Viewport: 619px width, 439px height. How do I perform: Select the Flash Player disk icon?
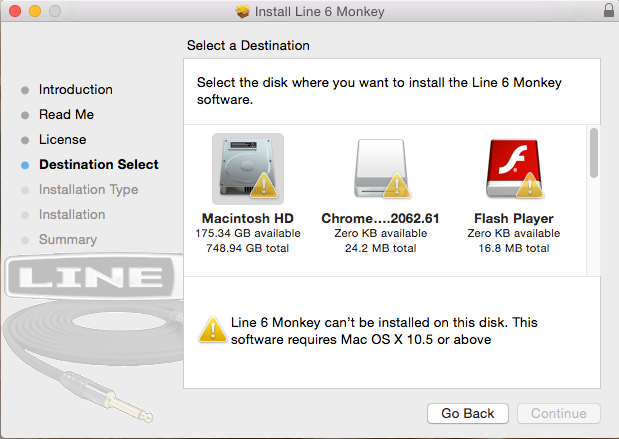pos(514,169)
